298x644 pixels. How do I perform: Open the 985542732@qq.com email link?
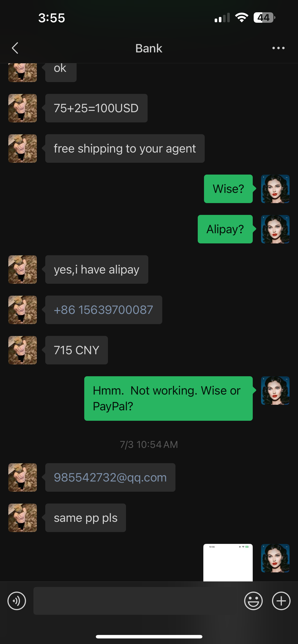[110, 477]
